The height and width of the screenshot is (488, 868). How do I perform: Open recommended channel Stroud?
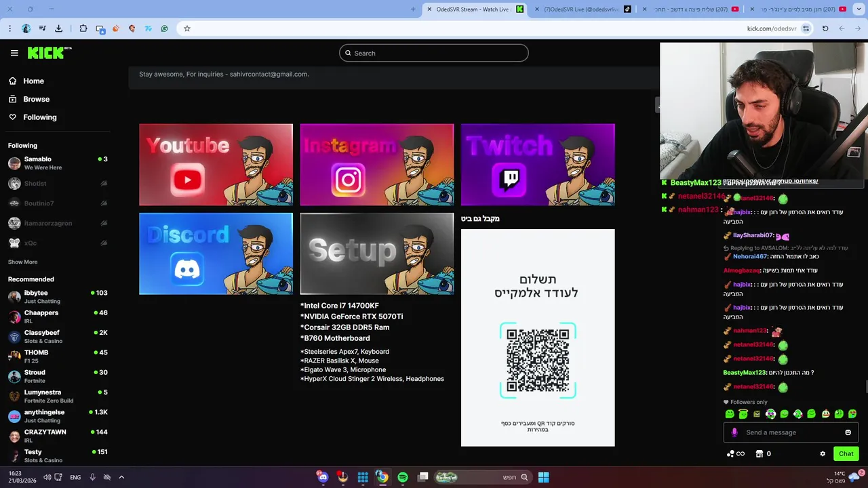pyautogui.click(x=58, y=376)
